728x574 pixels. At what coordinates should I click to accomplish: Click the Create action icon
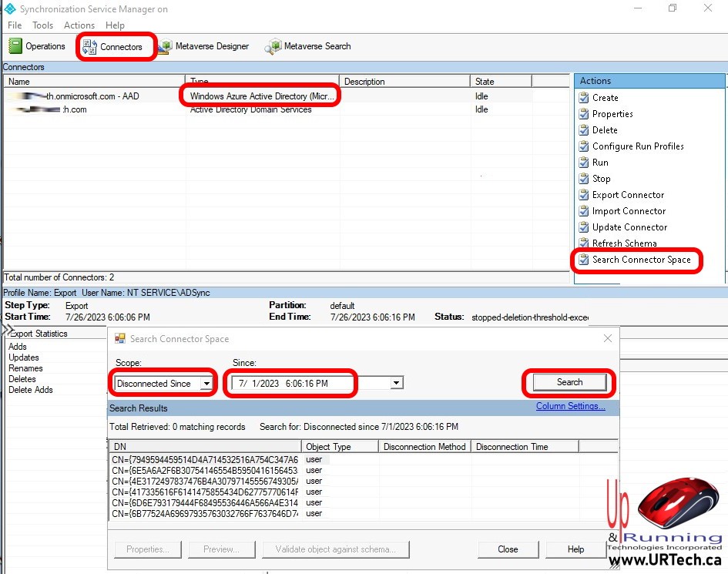click(x=584, y=98)
